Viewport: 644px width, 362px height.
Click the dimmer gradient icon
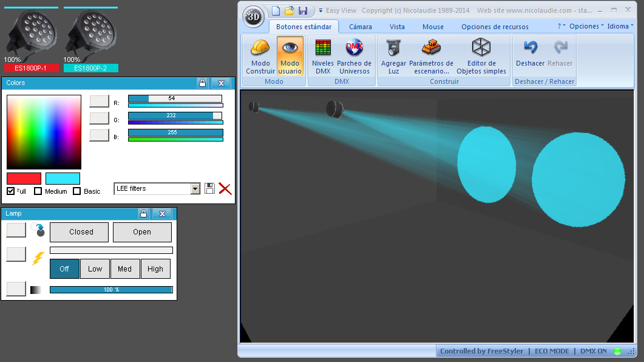pyautogui.click(x=36, y=290)
